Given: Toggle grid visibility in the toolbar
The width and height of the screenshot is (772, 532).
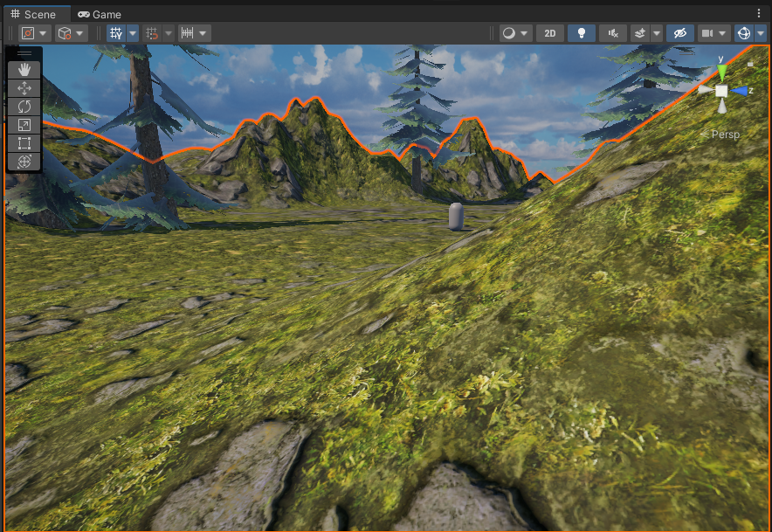Looking at the screenshot, I should pos(116,33).
